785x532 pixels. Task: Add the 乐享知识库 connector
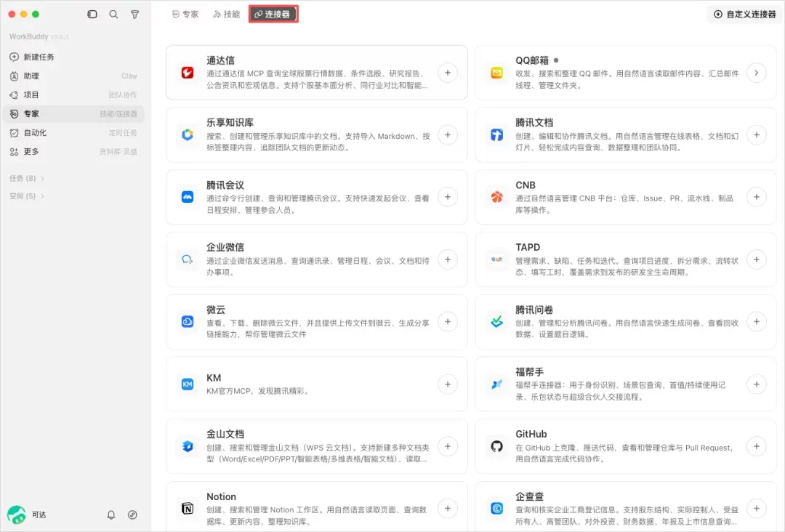(x=448, y=134)
